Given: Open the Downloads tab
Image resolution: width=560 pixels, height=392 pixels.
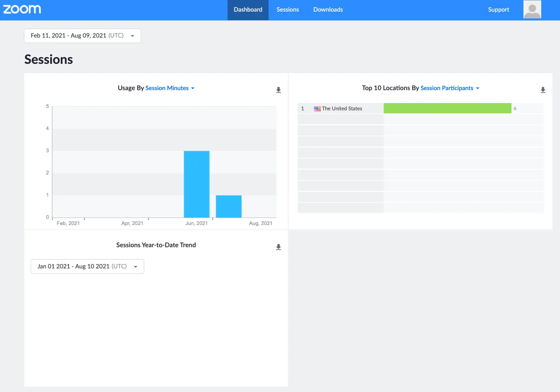Looking at the screenshot, I should pos(328,10).
